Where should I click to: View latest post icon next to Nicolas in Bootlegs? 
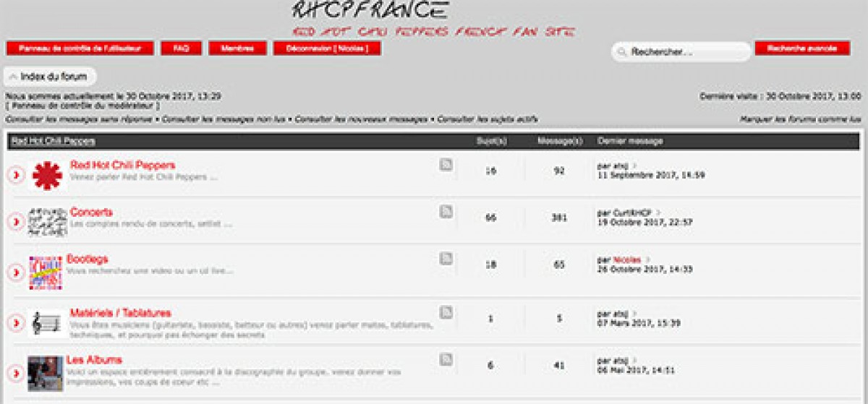647,259
